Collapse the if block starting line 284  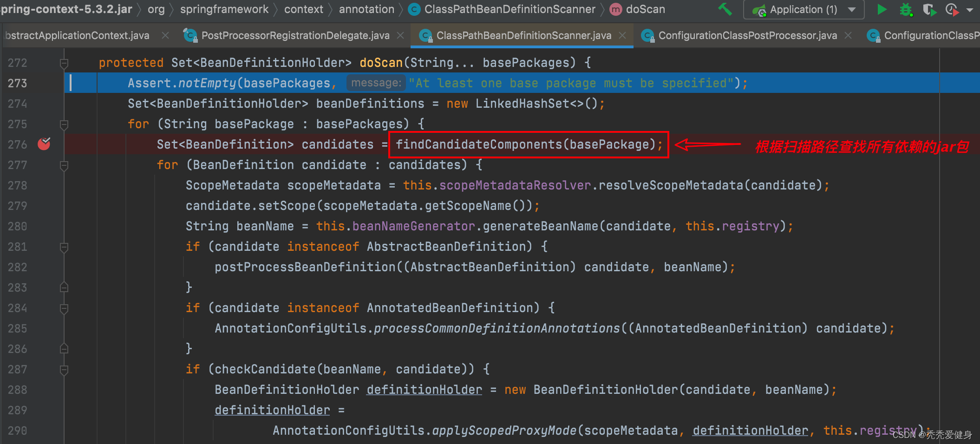[x=64, y=308]
